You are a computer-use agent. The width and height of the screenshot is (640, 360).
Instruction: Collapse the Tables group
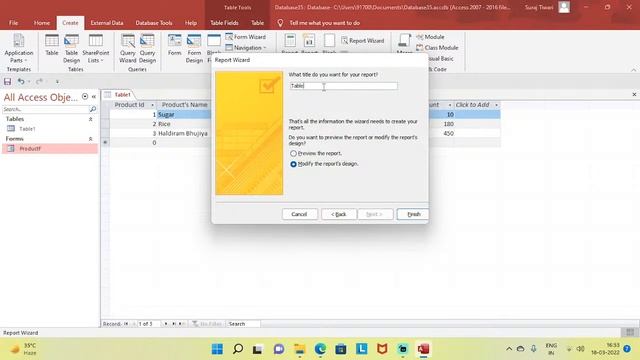(x=91, y=119)
